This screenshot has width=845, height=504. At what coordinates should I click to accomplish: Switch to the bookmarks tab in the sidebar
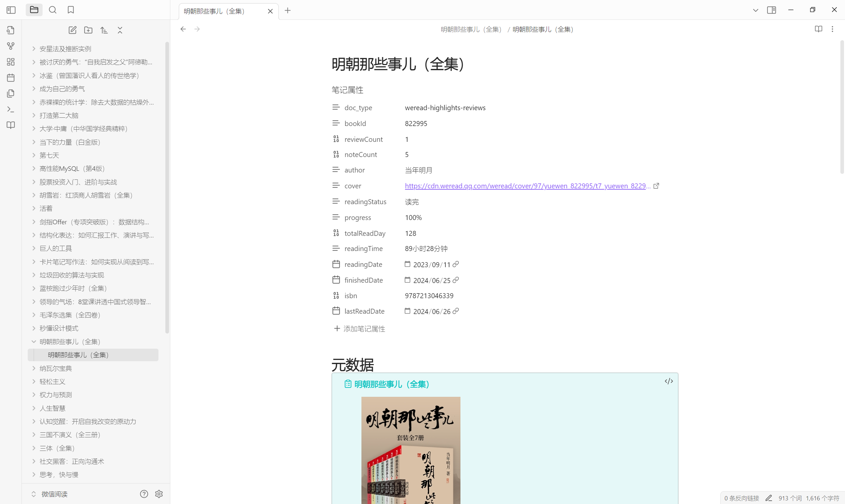[71, 10]
